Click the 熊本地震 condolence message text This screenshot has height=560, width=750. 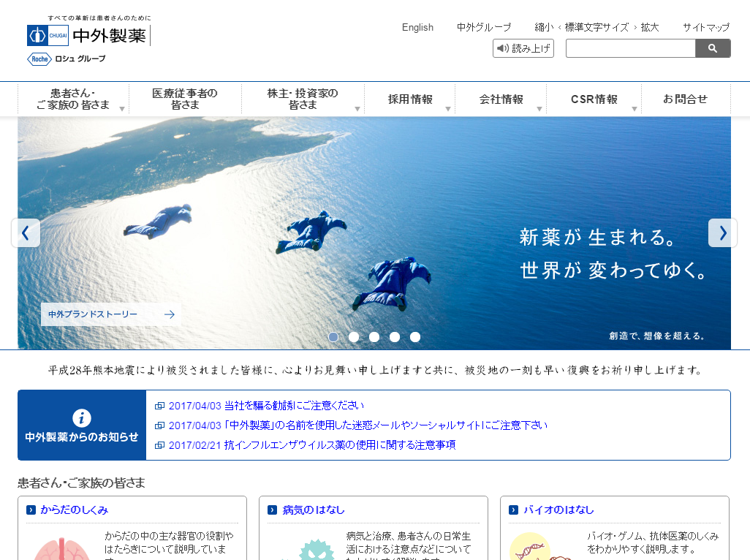point(374,370)
